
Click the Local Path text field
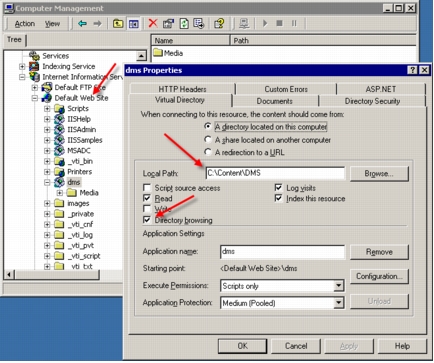pos(275,173)
